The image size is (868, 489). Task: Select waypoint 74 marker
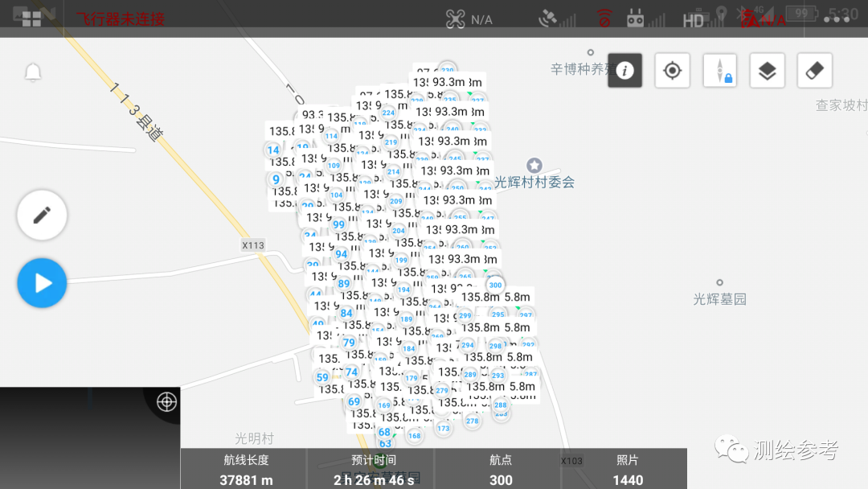(x=351, y=372)
